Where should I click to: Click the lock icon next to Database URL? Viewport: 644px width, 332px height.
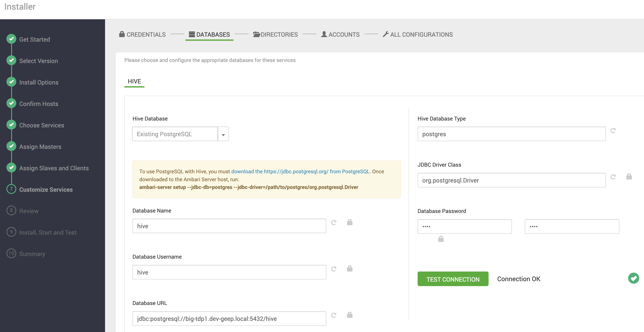(x=350, y=315)
